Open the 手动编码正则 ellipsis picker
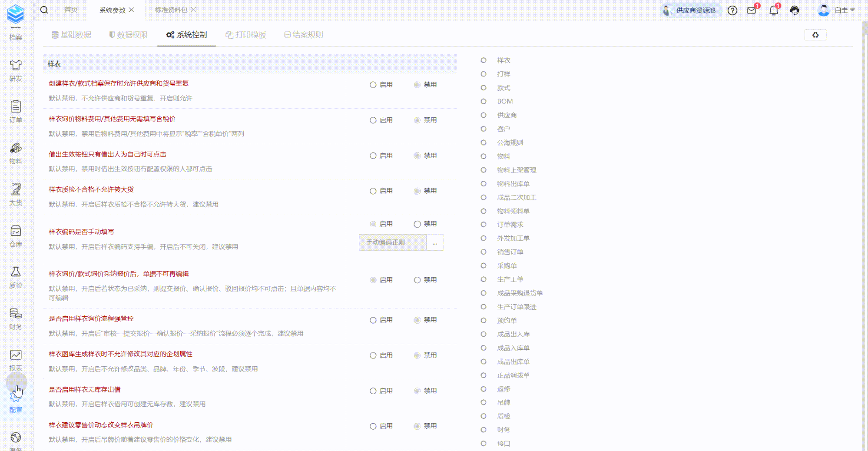Screen dimensions: 868x451 435,242
